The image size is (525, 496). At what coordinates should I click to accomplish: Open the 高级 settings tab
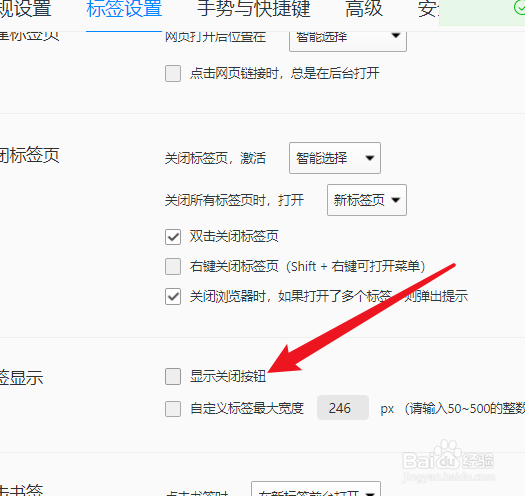coord(364,9)
